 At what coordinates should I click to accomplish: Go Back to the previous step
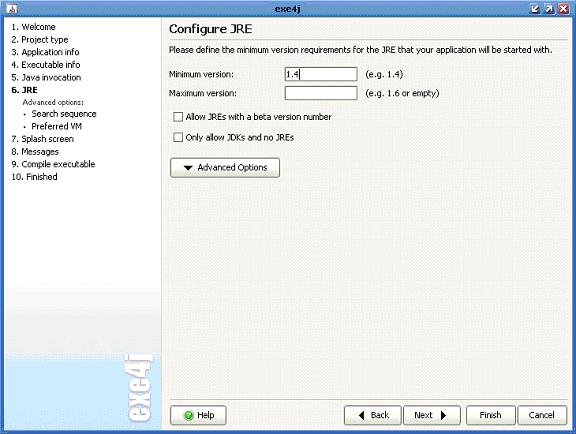tap(372, 415)
